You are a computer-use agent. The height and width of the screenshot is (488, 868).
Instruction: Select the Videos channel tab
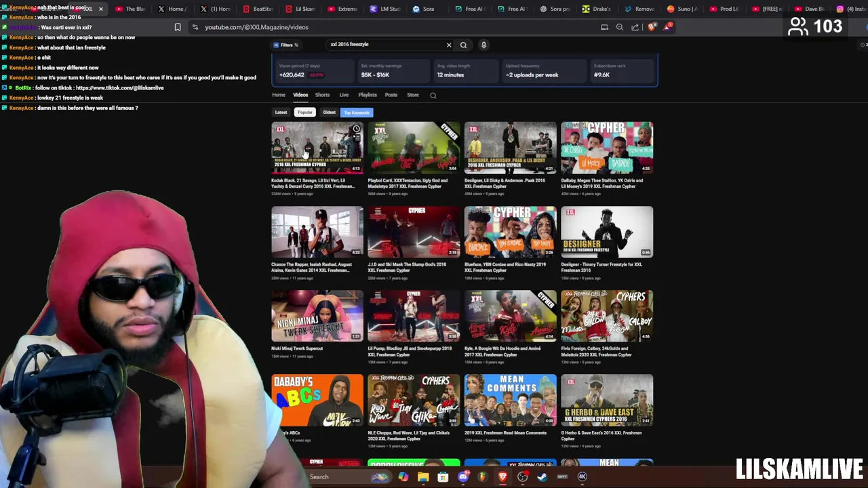point(300,95)
